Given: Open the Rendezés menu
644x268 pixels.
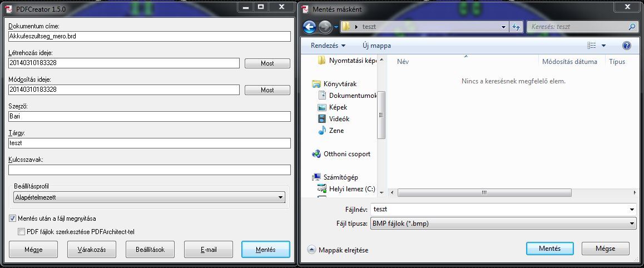Looking at the screenshot, I should 328,46.
